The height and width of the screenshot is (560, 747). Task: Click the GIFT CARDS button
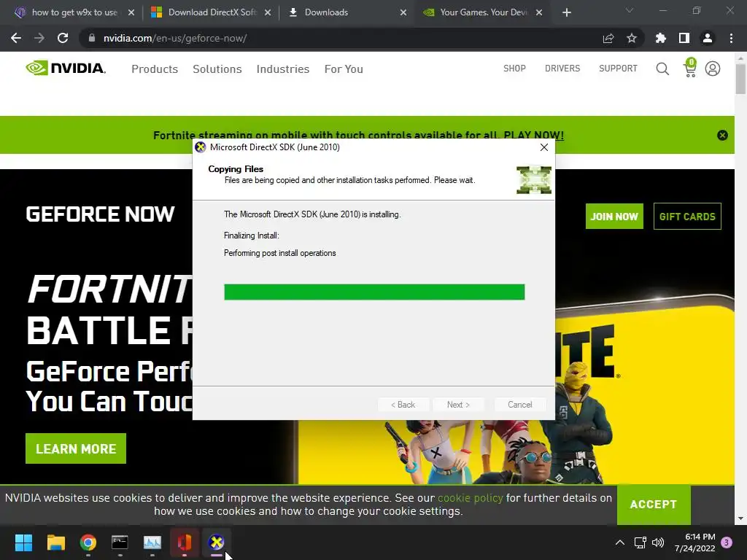pos(687,217)
